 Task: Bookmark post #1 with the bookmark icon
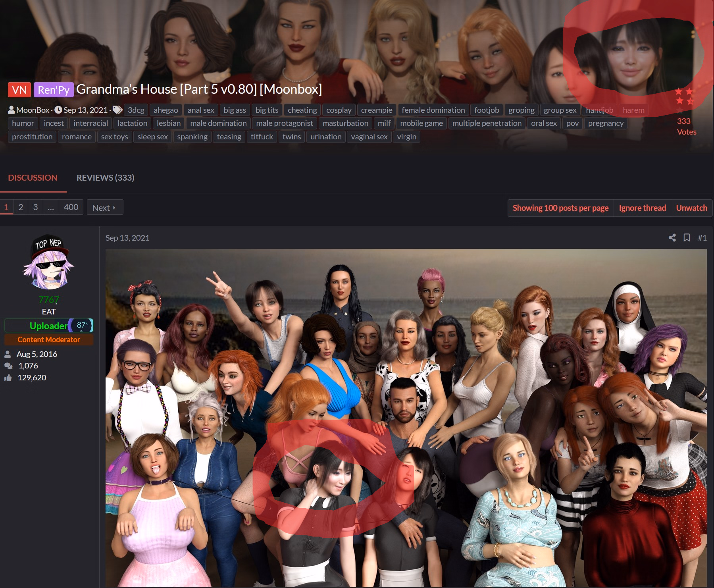(687, 238)
